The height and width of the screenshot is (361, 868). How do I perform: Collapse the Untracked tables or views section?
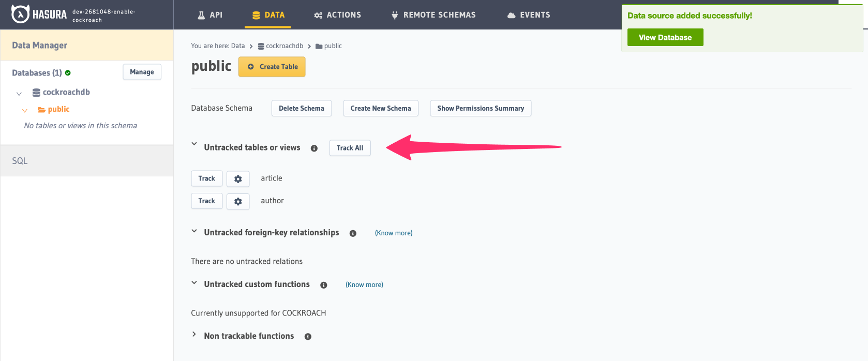194,144
